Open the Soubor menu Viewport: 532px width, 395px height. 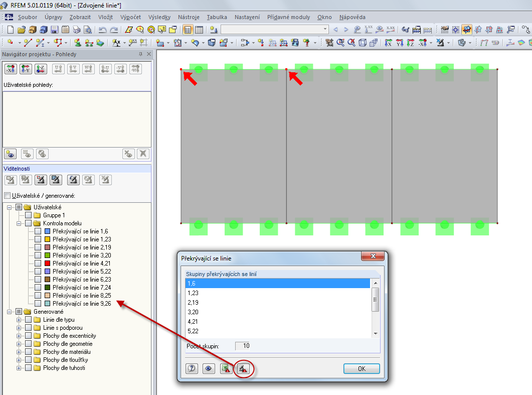point(28,17)
